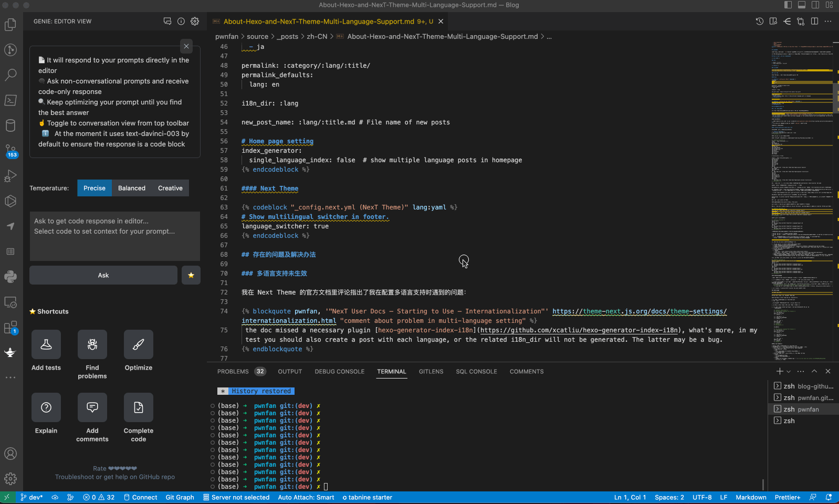Click the Optimize shortcut icon
This screenshot has height=504, width=839.
(x=139, y=344)
